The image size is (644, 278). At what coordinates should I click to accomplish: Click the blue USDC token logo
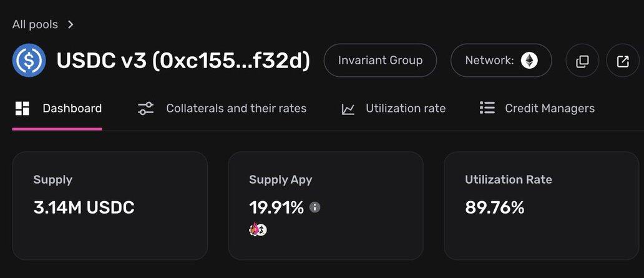click(29, 61)
